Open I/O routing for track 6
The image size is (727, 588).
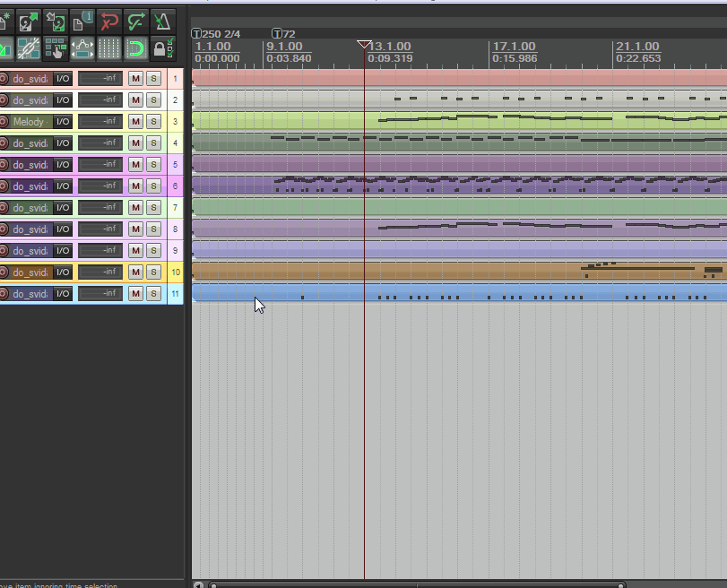pos(63,186)
